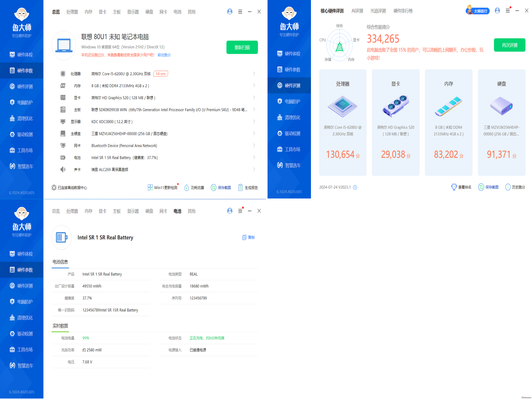Click 保存截图 in the overview window
The height and width of the screenshot is (399, 532).
click(221, 188)
